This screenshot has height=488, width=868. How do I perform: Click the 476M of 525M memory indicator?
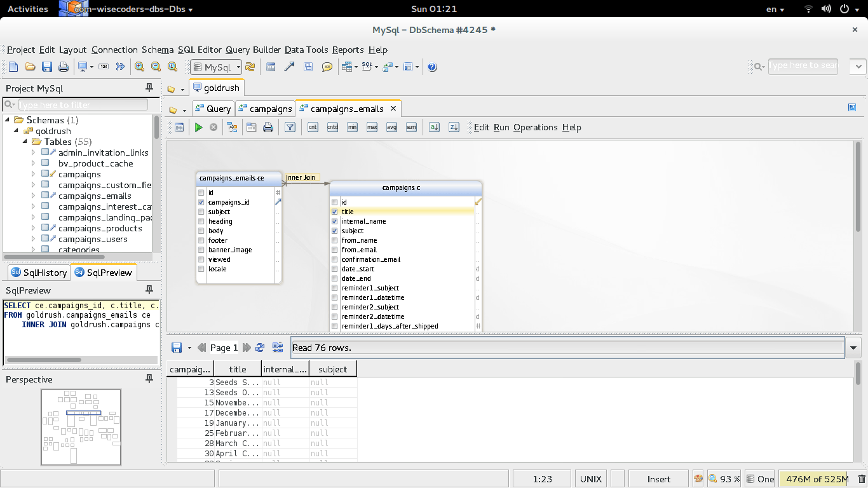point(817,479)
